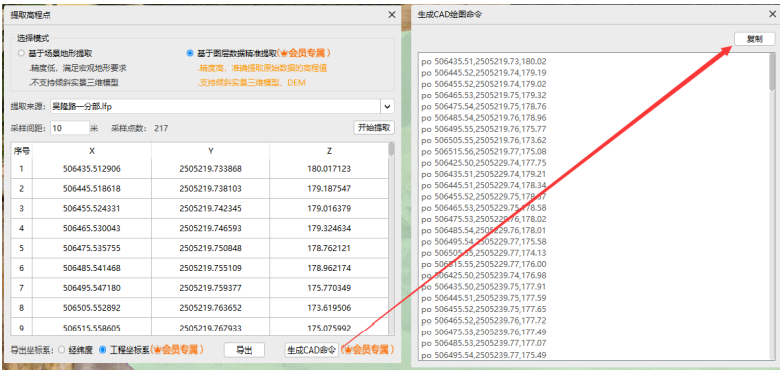Choose 工程坐标系 export coordinate system
780x372 pixels.
click(102, 350)
